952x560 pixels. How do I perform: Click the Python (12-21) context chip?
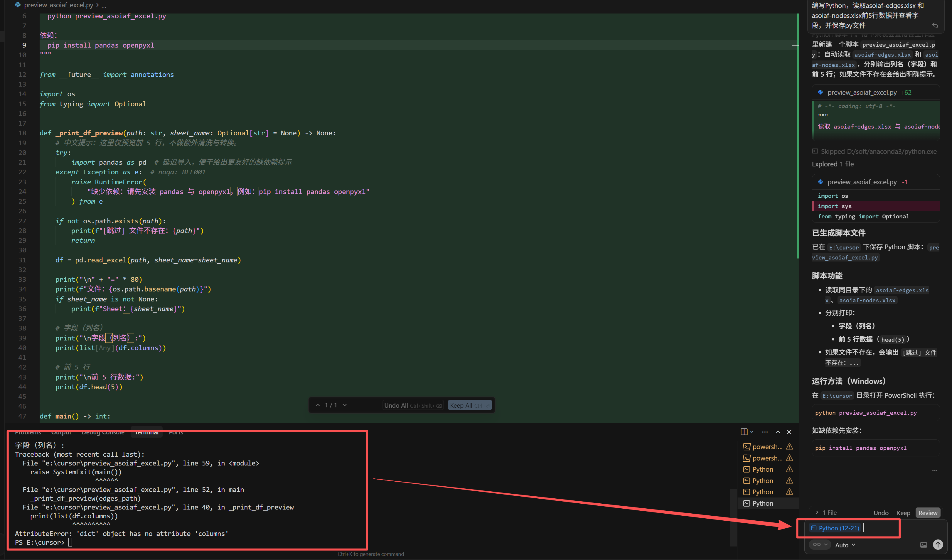[x=835, y=528]
